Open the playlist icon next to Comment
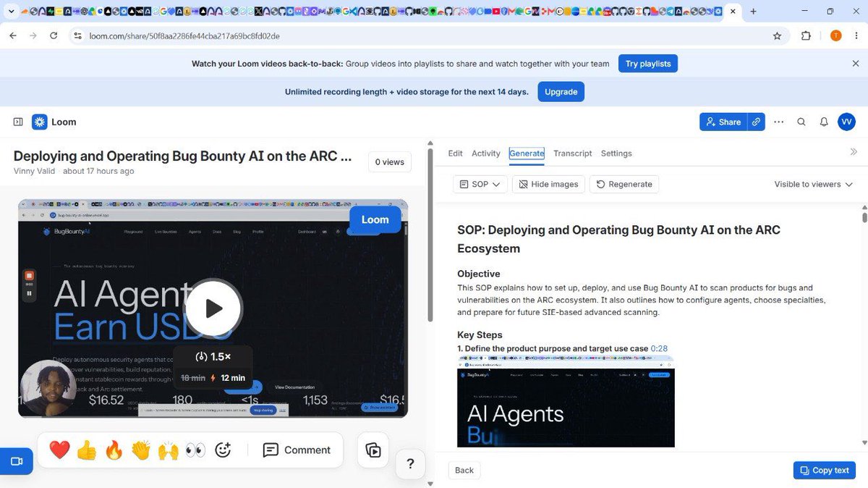Screen dimensions: 868x488 373,450
